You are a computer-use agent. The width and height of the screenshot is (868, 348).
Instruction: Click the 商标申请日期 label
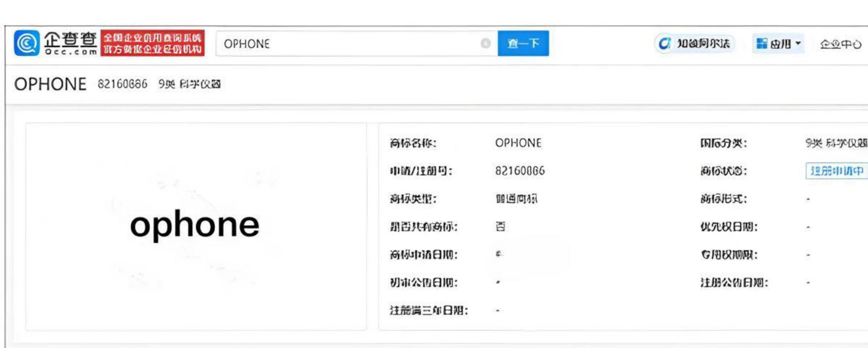tap(424, 255)
